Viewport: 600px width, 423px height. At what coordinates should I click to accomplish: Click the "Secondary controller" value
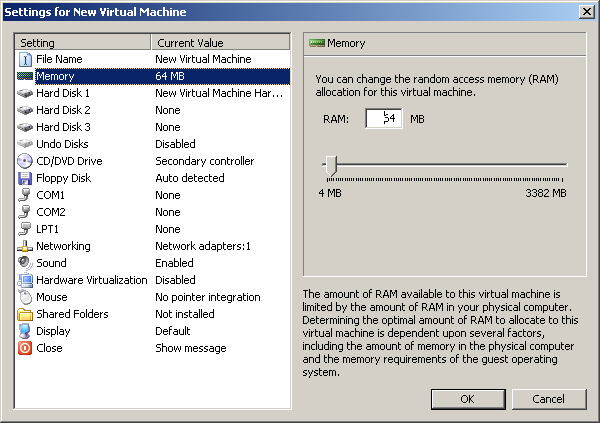[205, 161]
